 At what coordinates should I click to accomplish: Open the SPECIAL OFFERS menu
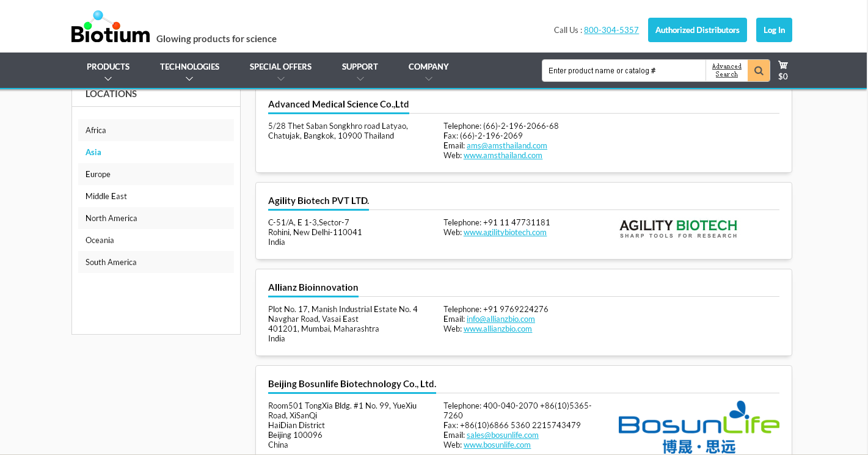280,67
